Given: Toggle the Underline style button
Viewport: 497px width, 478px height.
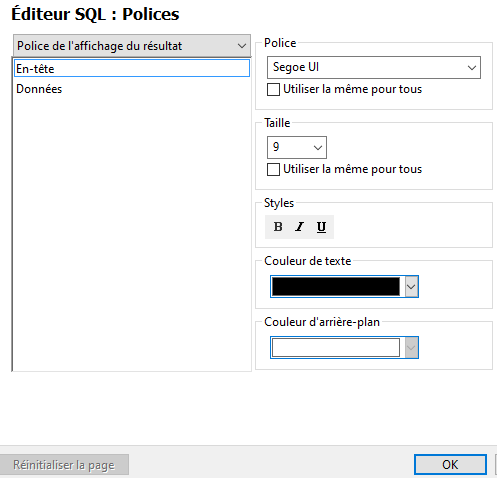Looking at the screenshot, I should click(321, 227).
